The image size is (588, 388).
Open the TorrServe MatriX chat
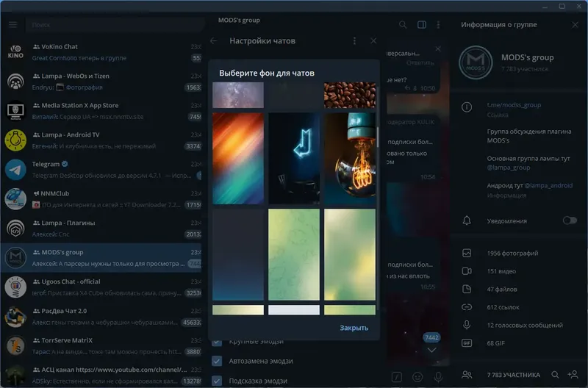101,345
